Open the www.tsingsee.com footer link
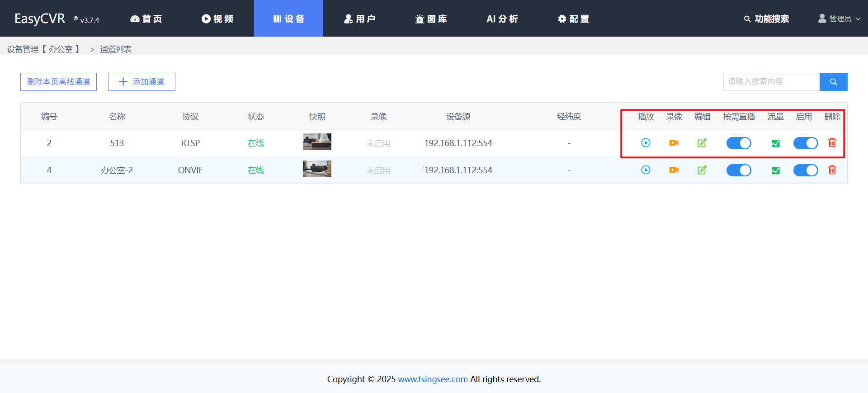 pos(433,379)
